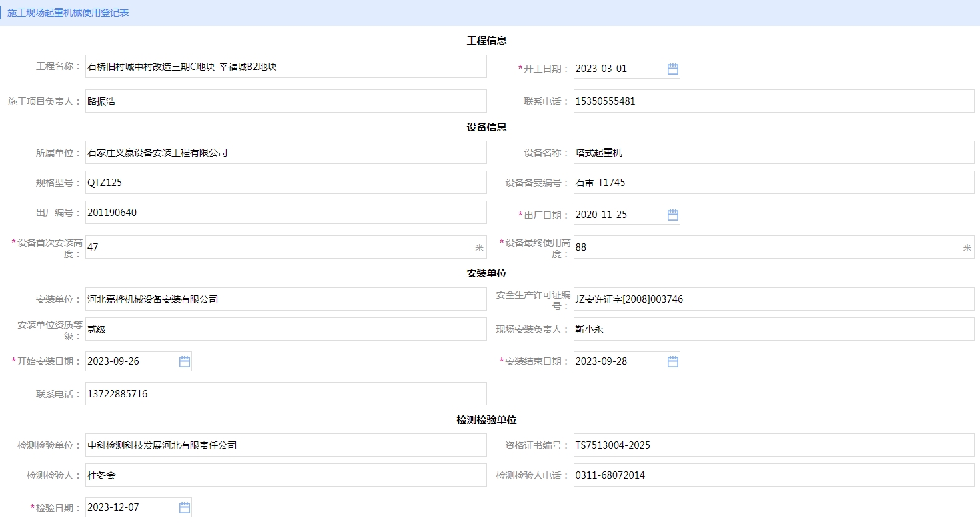This screenshot has height=528, width=980.
Task: Open calendar picker for 检验日期
Action: (x=185, y=507)
